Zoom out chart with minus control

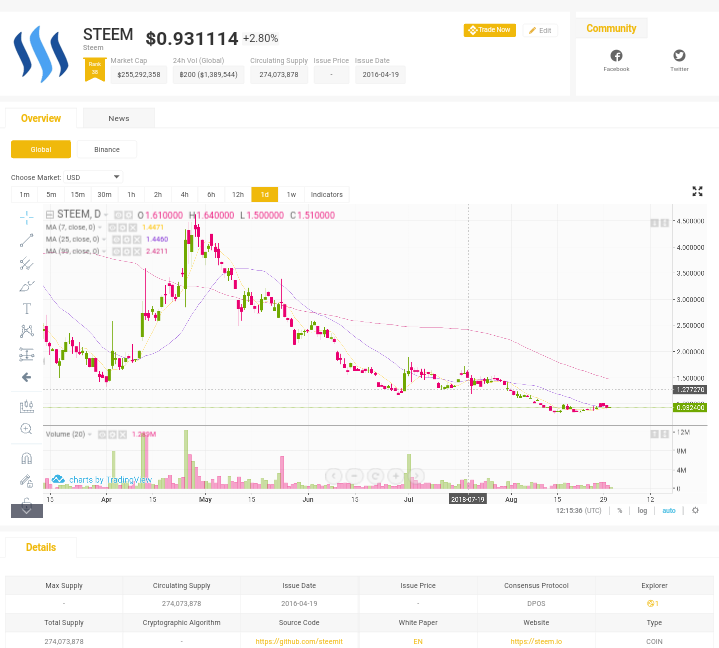point(354,476)
